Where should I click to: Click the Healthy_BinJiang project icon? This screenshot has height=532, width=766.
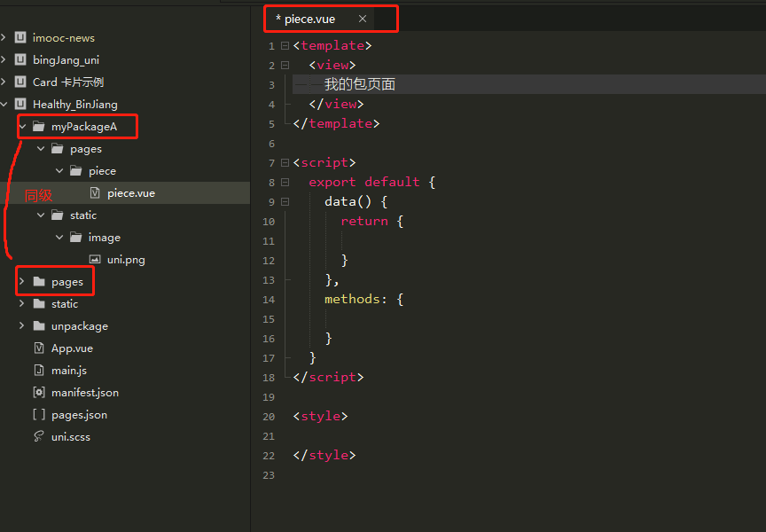(20, 104)
